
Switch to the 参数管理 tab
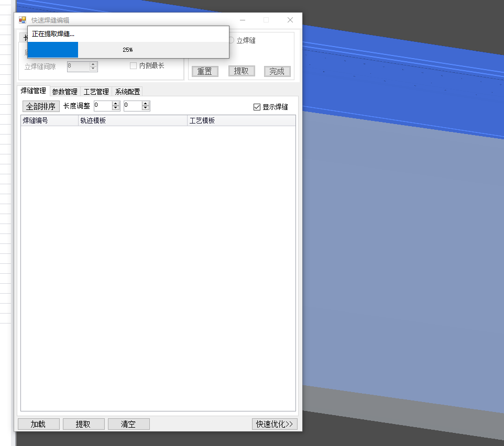click(64, 92)
